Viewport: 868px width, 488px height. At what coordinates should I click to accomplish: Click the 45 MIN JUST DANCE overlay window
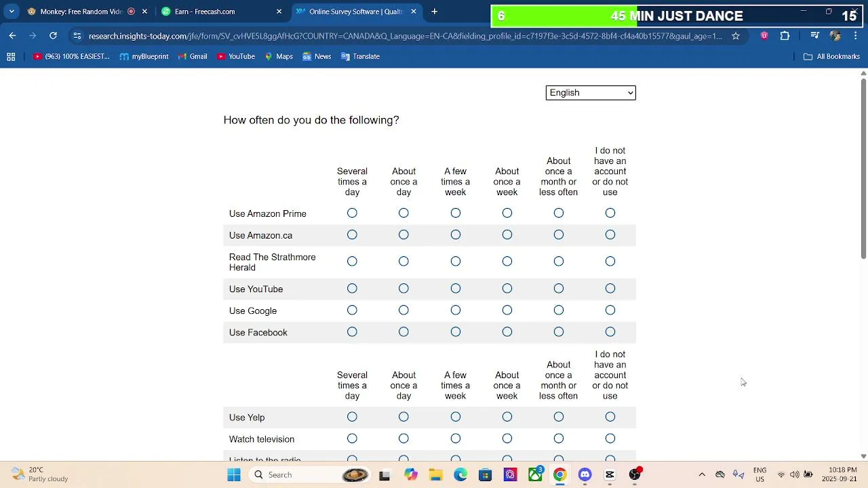point(678,16)
